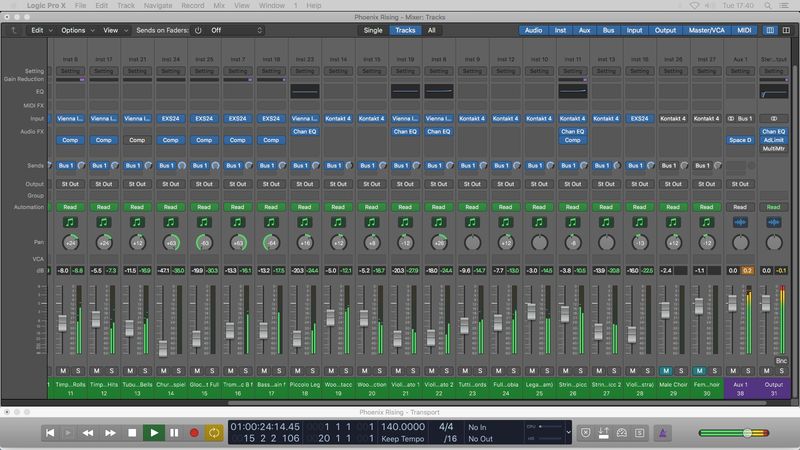800x450 pixels.
Task: Open the Navigate menu
Action: pos(158,6)
